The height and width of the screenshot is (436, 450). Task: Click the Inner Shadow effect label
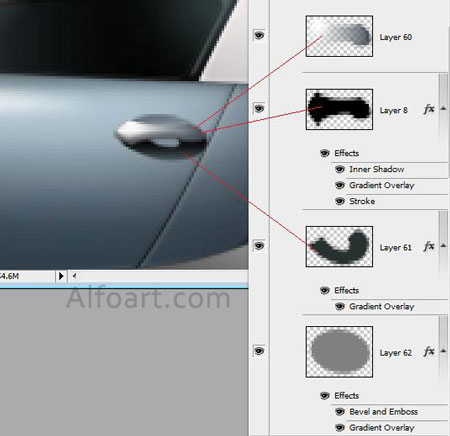coord(377,169)
